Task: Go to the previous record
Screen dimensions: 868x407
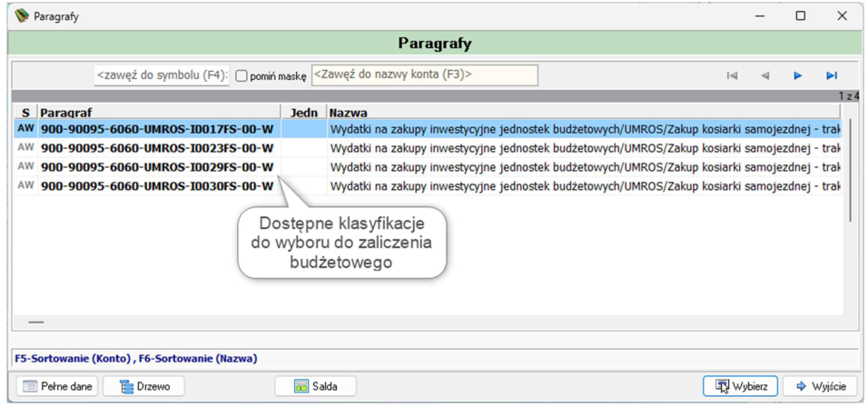Action: 765,76
